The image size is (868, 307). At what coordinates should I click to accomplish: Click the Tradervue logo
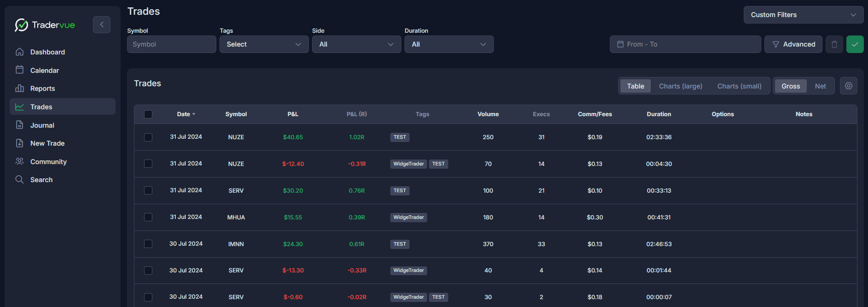tap(45, 25)
